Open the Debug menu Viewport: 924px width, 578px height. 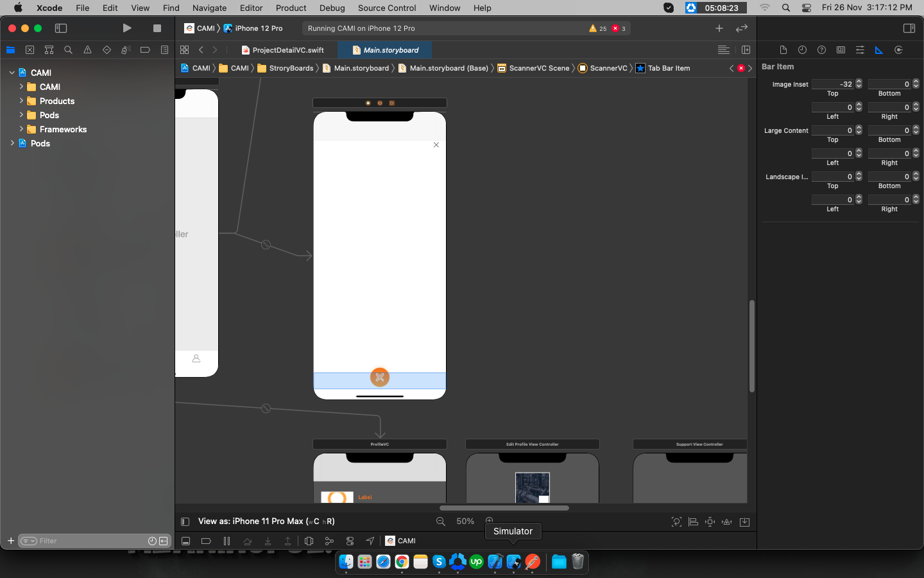coord(332,8)
